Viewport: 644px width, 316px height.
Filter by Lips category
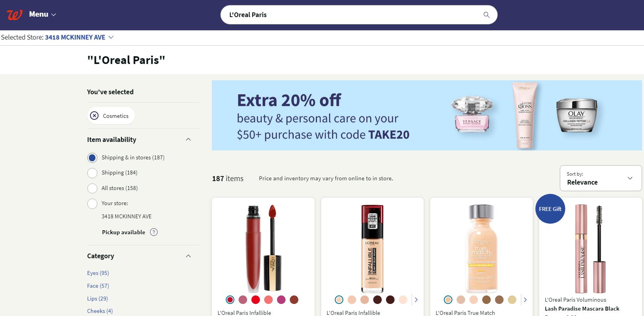[x=97, y=299]
